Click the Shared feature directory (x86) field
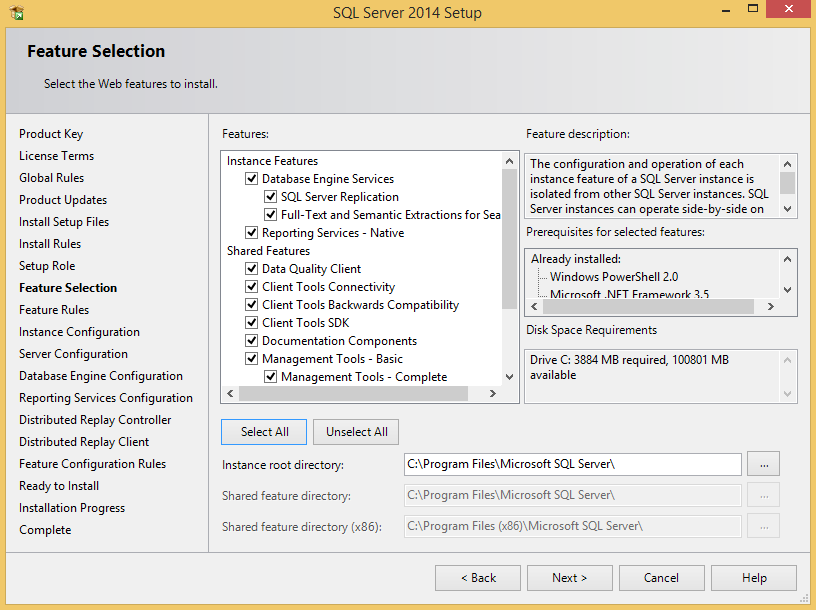The image size is (816, 610). [572, 526]
